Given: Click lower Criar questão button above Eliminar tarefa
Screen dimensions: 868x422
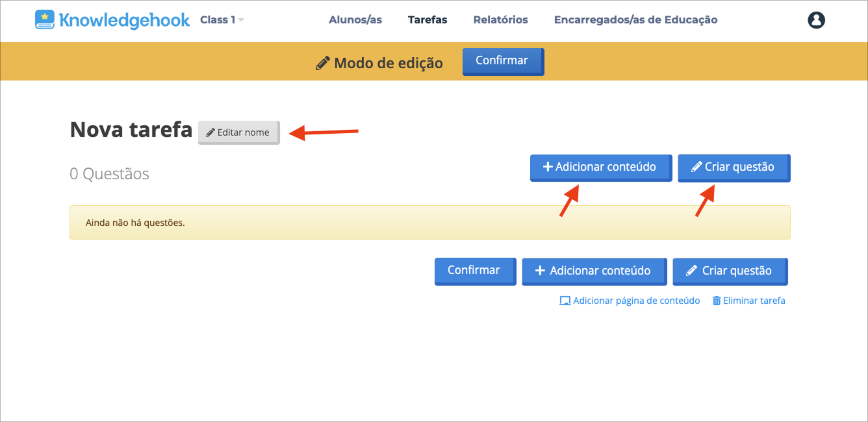Looking at the screenshot, I should coord(730,271).
